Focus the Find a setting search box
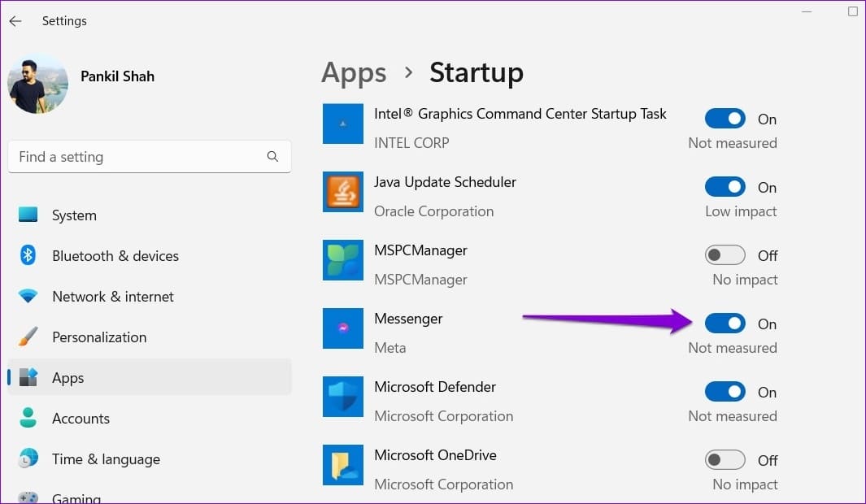 [149, 157]
